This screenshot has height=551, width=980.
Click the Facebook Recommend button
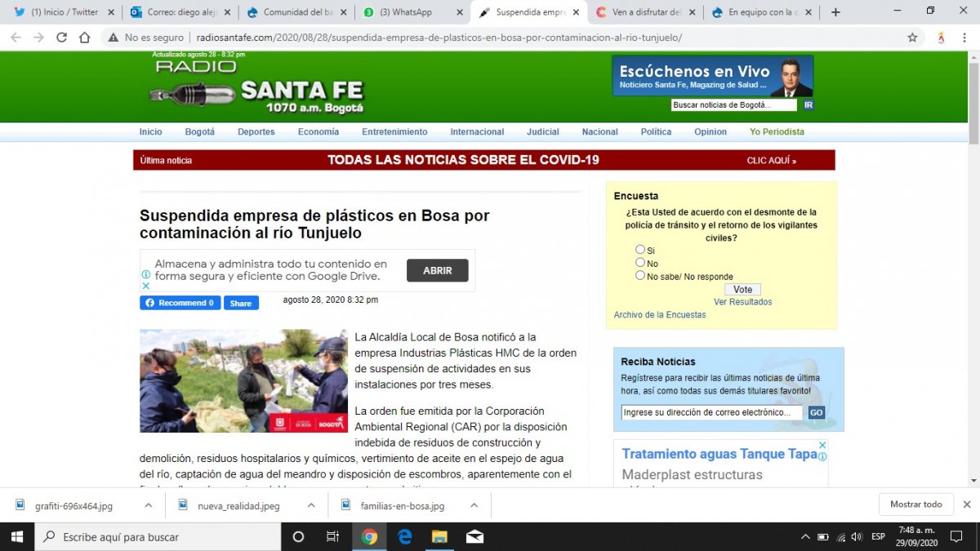tap(180, 303)
